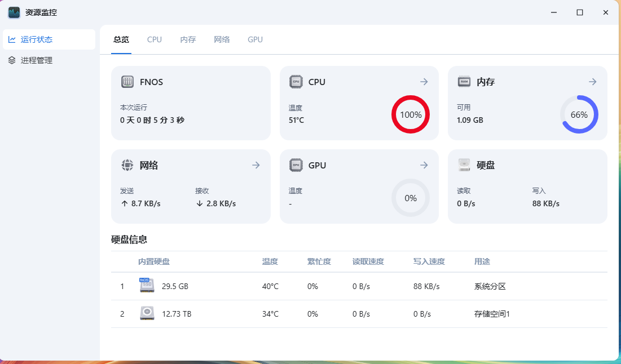Screen dimensions: 621x364
Task: Click uptime text 0 天 0 时 5 分 3 秒
Action: pos(152,120)
